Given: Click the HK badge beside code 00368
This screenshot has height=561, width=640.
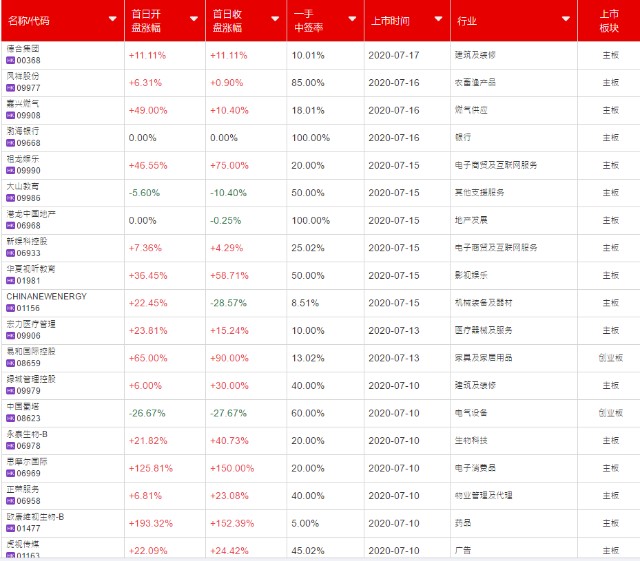Looking at the screenshot, I should 12,60.
